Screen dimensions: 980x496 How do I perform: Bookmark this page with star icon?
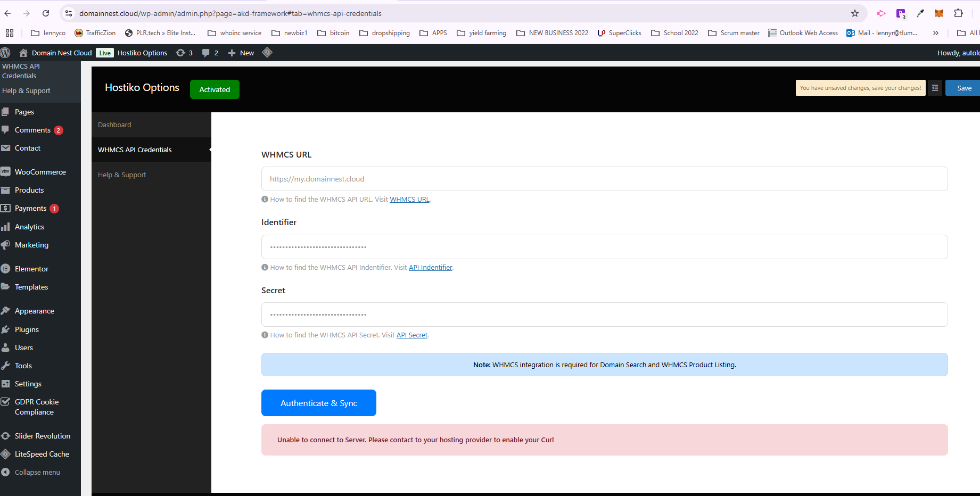point(855,13)
